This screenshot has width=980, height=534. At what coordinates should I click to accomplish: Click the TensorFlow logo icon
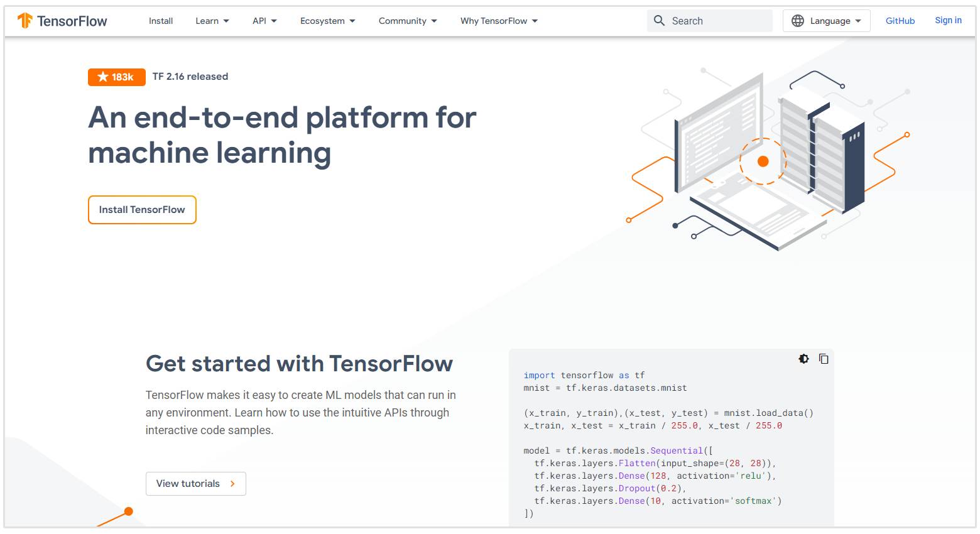[x=25, y=21]
